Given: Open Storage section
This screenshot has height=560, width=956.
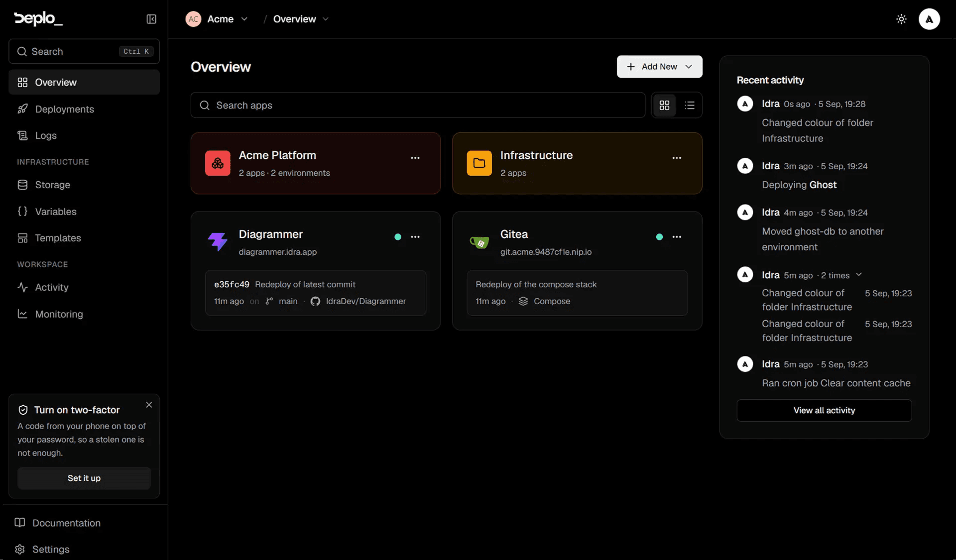Looking at the screenshot, I should [x=84, y=185].
